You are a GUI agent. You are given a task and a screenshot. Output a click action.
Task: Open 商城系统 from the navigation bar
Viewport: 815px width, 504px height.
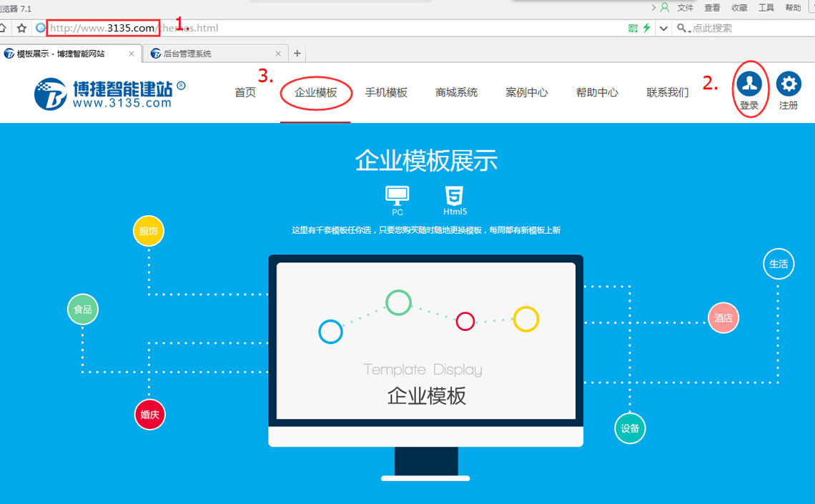click(x=456, y=92)
